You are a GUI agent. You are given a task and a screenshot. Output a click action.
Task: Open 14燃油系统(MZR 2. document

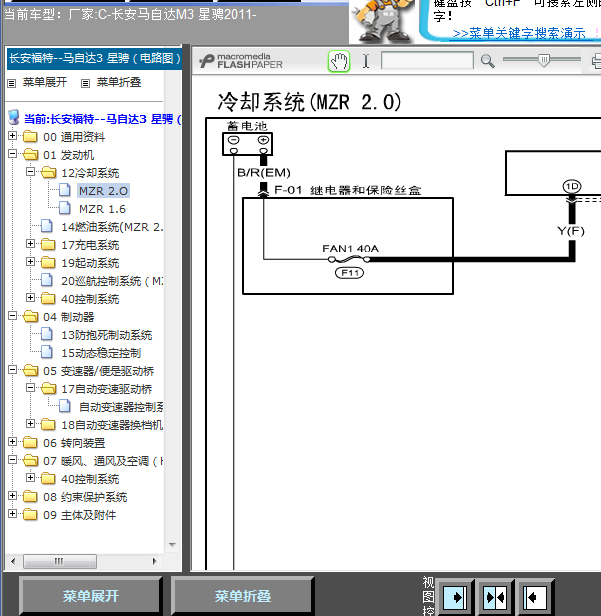pyautogui.click(x=112, y=227)
